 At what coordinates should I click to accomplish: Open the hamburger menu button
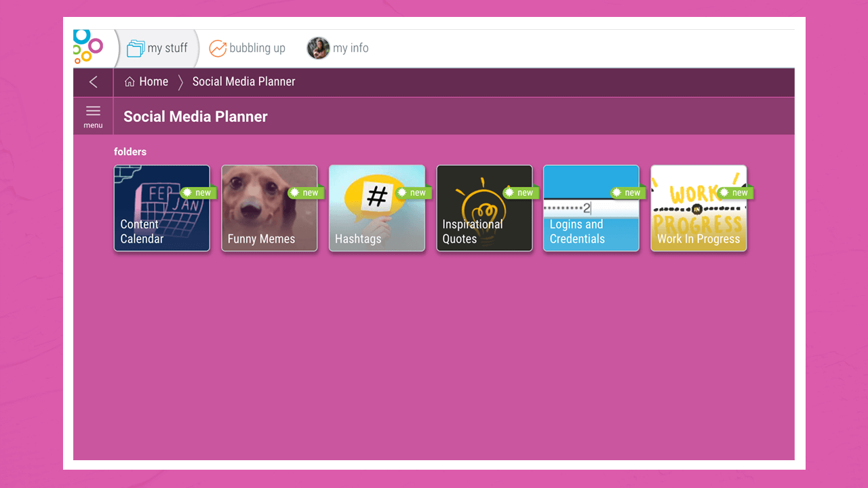pyautogui.click(x=94, y=116)
